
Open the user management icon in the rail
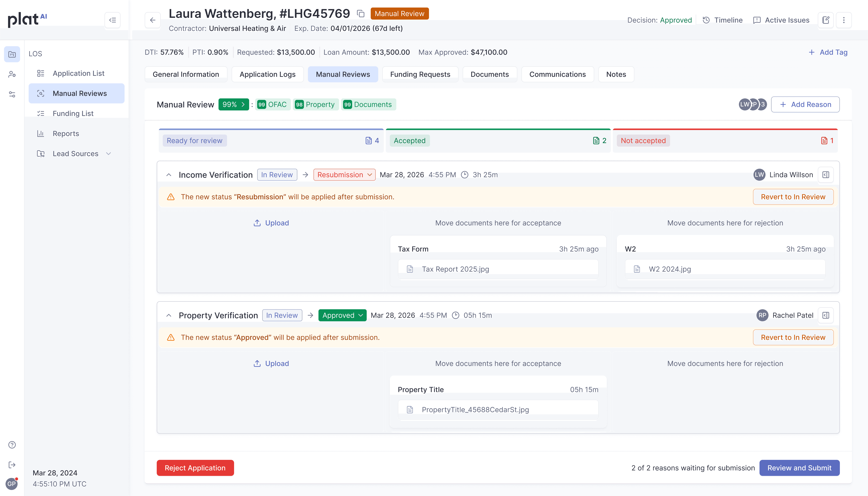click(x=12, y=74)
